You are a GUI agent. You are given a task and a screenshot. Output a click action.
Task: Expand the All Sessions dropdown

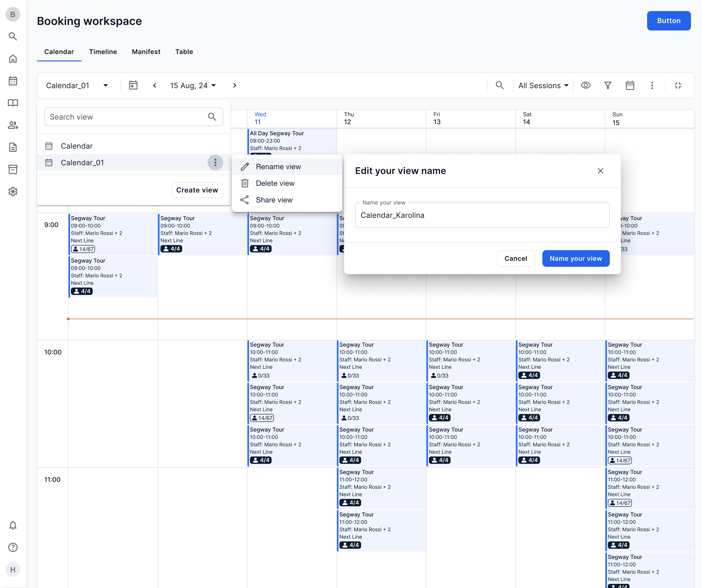[x=543, y=86]
